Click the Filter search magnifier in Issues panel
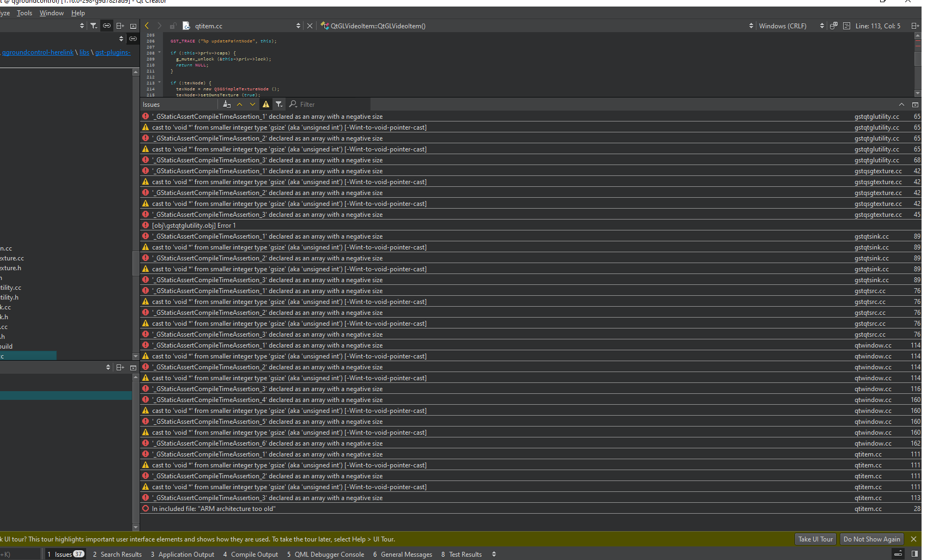Viewport: 933px width, 560px height. point(293,104)
